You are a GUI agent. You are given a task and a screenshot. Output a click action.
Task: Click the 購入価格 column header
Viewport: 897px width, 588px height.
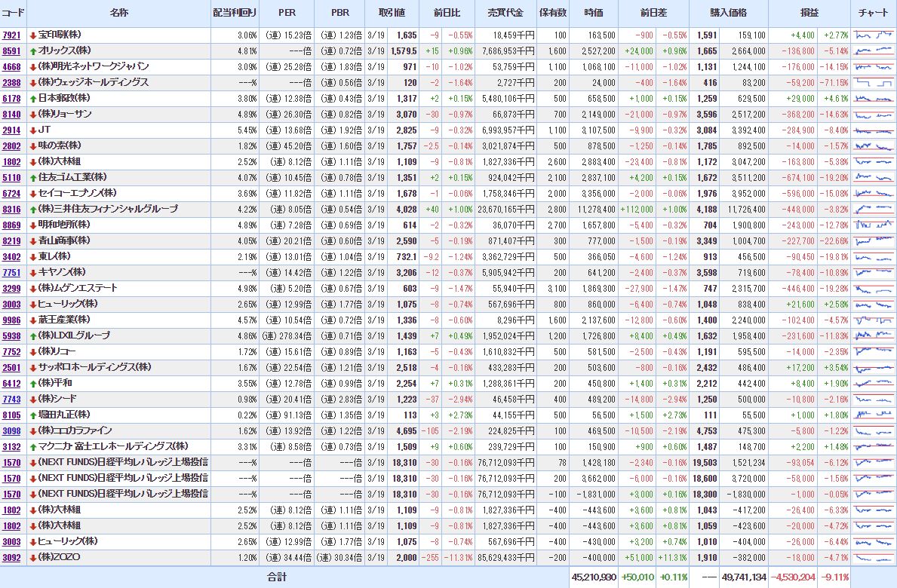[x=728, y=14]
